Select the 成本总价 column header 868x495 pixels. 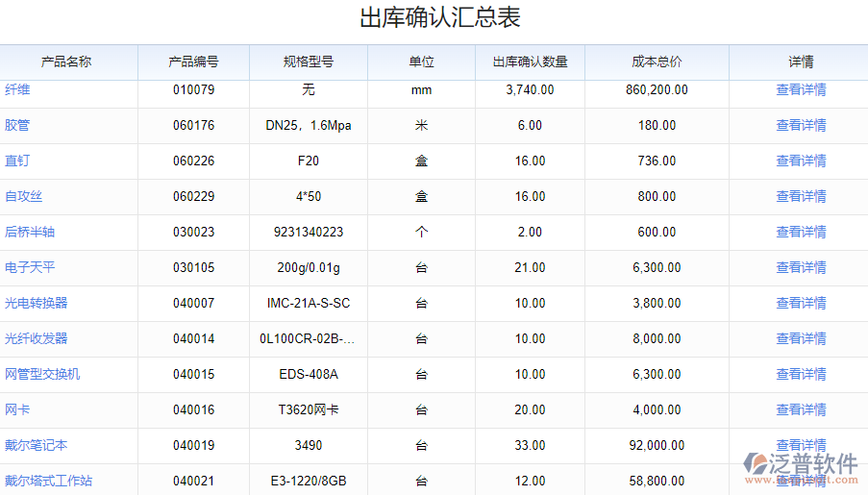(x=657, y=62)
